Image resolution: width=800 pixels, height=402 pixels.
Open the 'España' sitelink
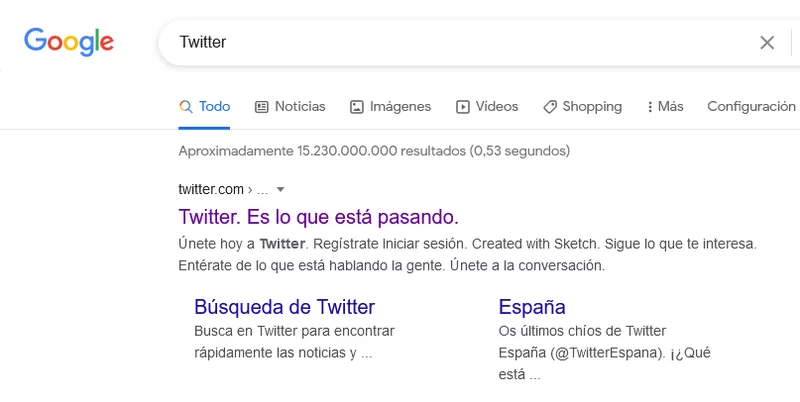[532, 307]
